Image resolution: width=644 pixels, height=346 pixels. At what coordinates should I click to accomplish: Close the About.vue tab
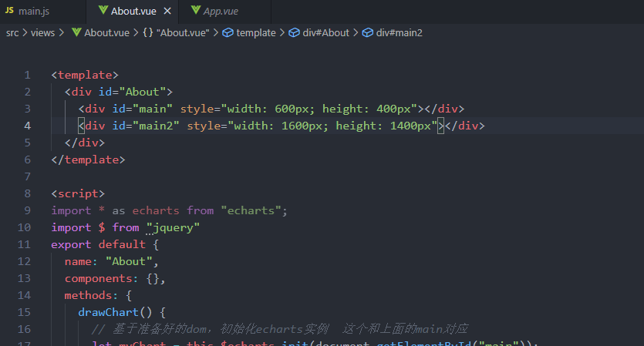(167, 11)
